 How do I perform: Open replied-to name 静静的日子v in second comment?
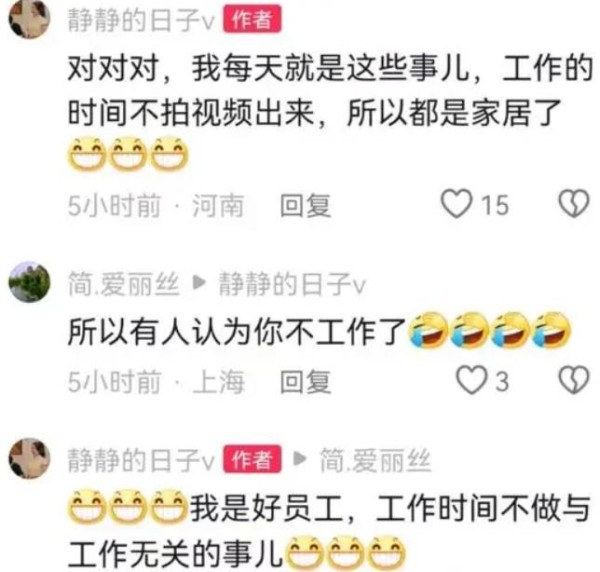coord(292,284)
